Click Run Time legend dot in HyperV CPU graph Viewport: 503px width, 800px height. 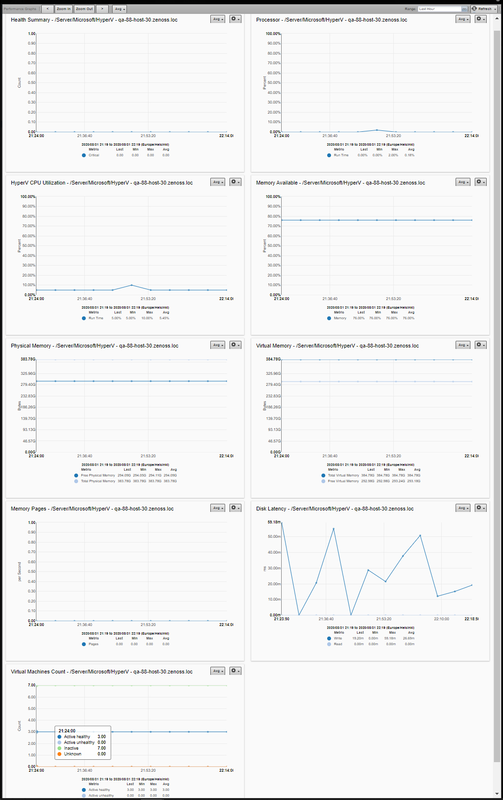(x=84, y=318)
